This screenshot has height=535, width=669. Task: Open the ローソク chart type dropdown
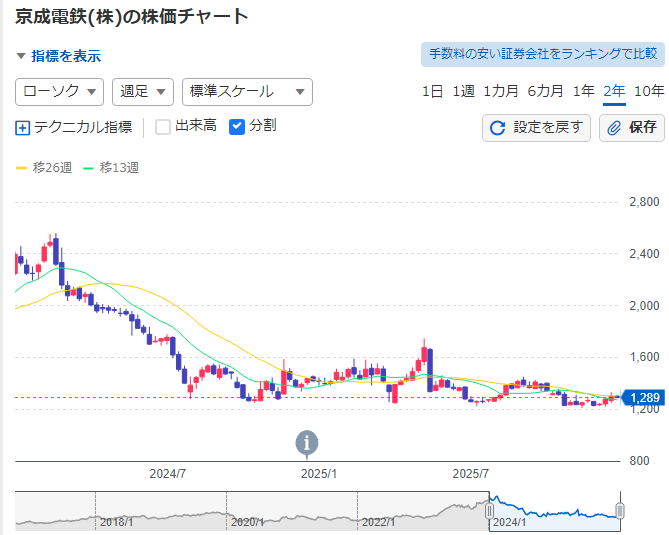point(59,92)
